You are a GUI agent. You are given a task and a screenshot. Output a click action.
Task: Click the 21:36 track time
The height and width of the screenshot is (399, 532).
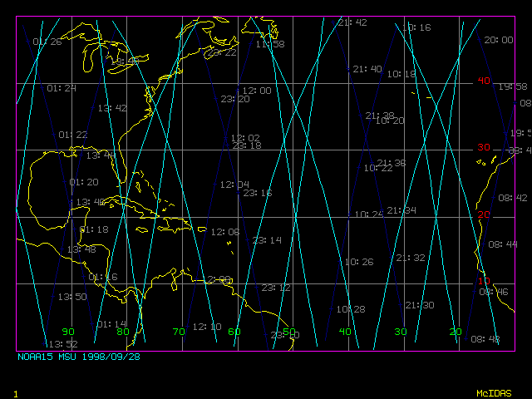click(392, 163)
